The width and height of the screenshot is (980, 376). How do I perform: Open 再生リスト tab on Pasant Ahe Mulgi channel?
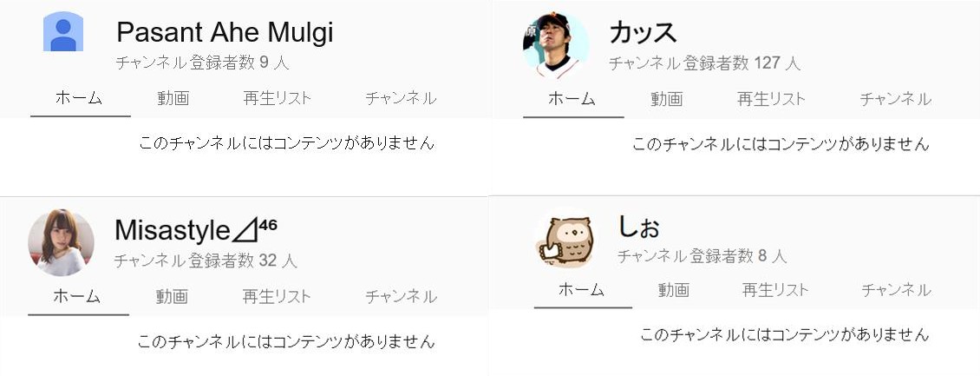pyautogui.click(x=277, y=98)
